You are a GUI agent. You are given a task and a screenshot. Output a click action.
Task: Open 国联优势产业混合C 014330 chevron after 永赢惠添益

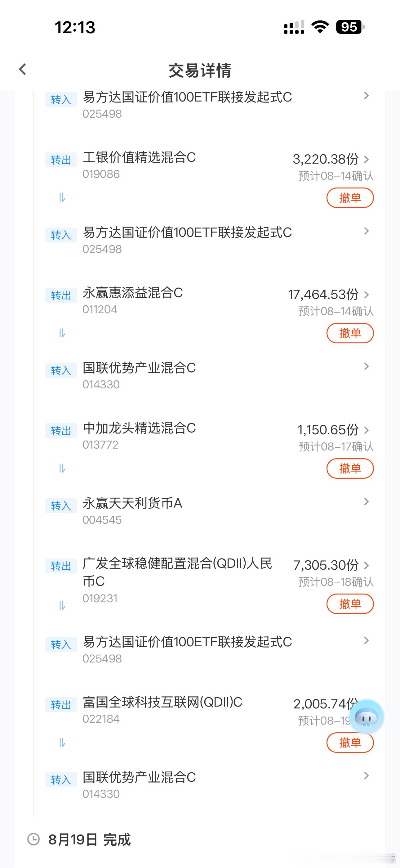tap(367, 366)
